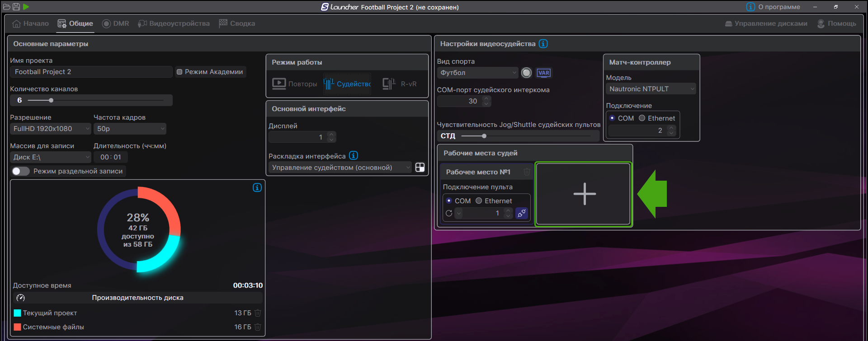Screen dimensions: 868x341
Task: Click the save project floppy disk icon
Action: tap(16, 7)
